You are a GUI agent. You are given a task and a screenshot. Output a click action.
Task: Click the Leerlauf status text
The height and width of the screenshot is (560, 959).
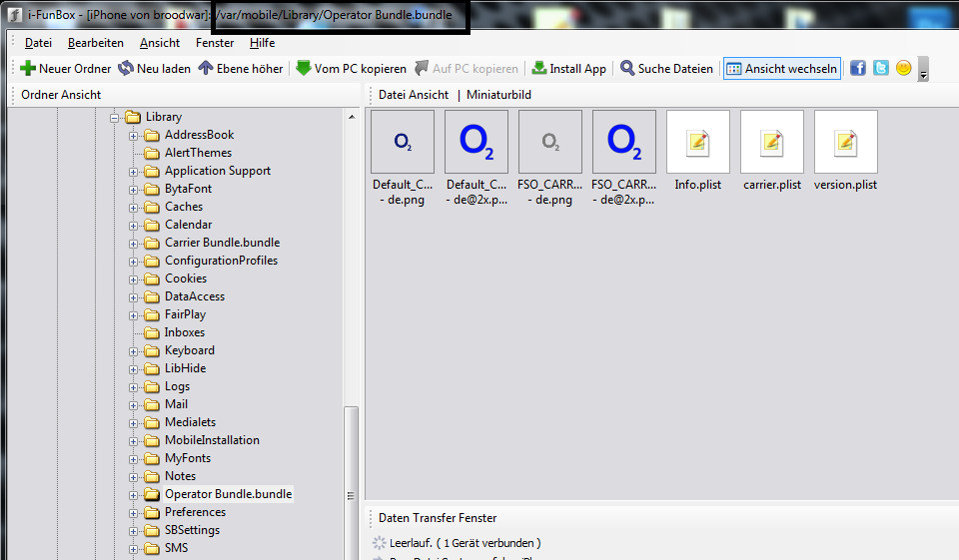(465, 543)
